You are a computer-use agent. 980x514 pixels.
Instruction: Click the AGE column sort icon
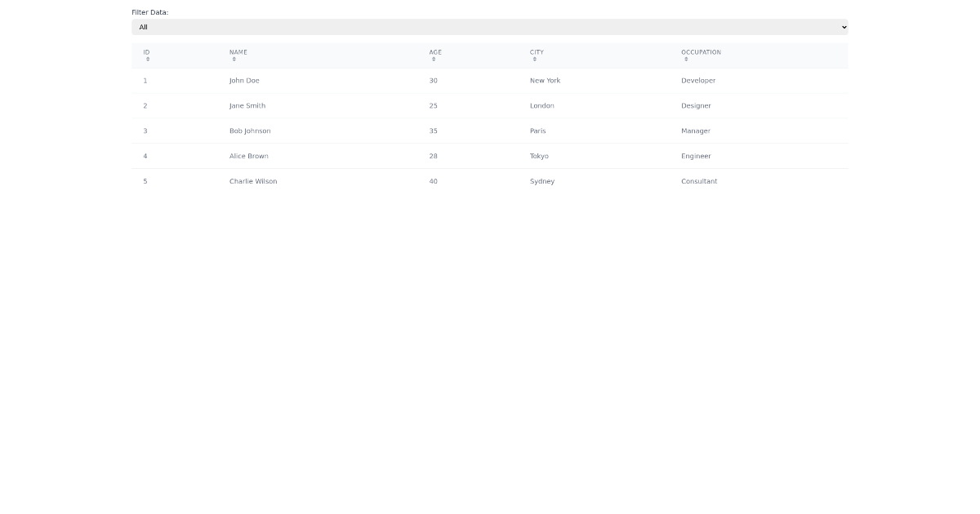[x=433, y=59]
